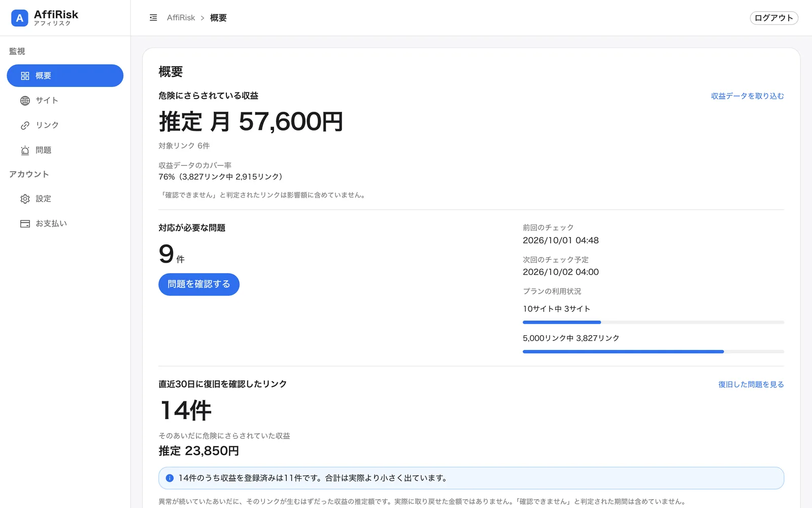Click the next check time 2026/10/02 04:00

561,272
